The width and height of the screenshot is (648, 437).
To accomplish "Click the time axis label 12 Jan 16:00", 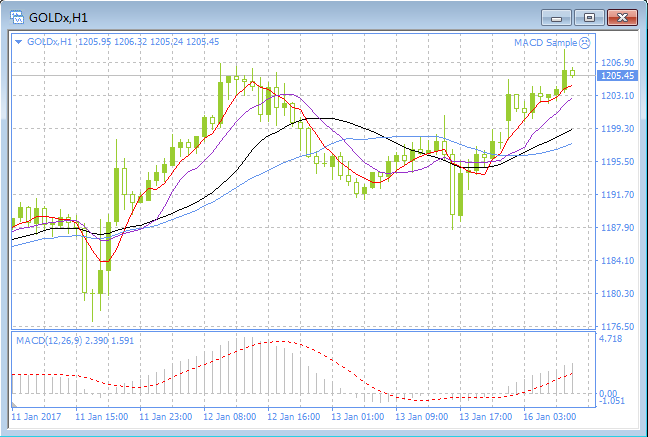I will click(x=293, y=416).
